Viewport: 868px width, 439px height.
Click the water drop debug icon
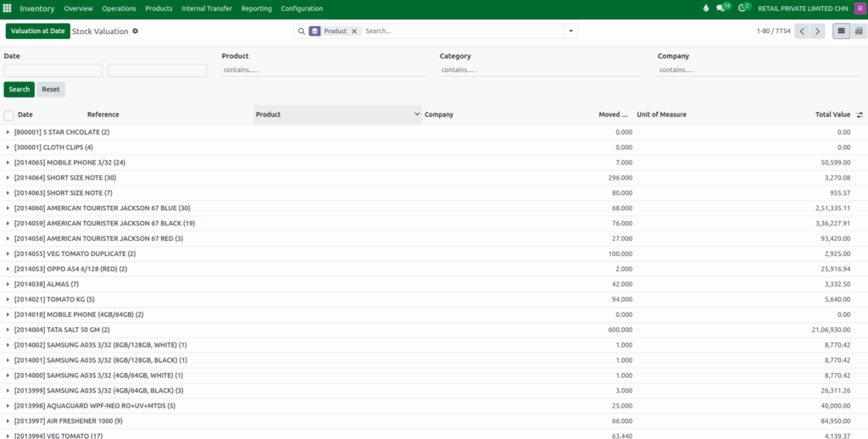point(705,8)
